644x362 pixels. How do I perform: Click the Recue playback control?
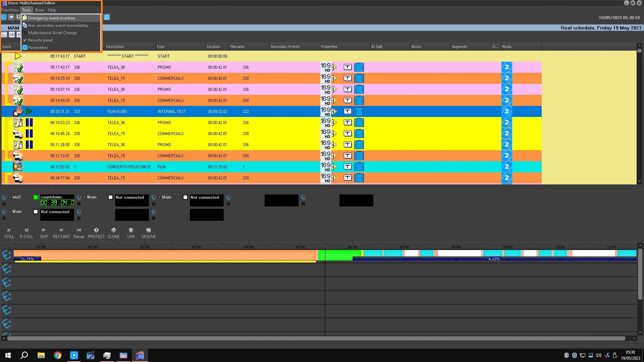pyautogui.click(x=79, y=230)
